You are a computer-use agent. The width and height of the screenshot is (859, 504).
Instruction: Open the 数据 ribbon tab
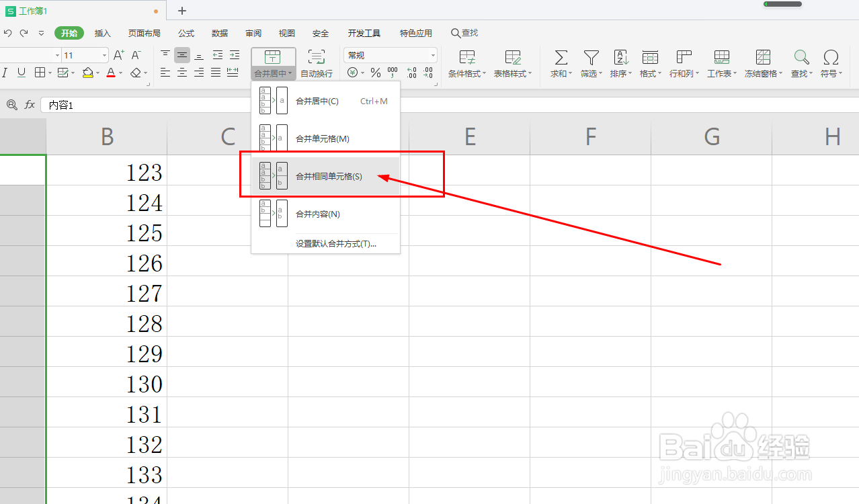(220, 33)
